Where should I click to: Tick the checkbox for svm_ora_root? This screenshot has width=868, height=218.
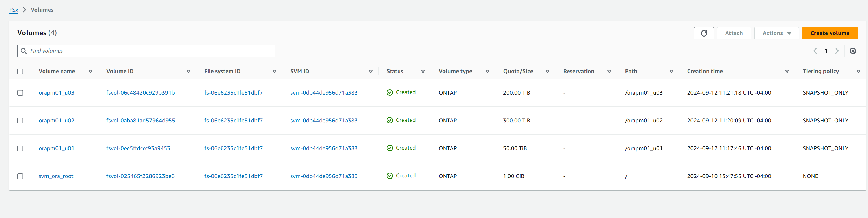[x=20, y=176]
